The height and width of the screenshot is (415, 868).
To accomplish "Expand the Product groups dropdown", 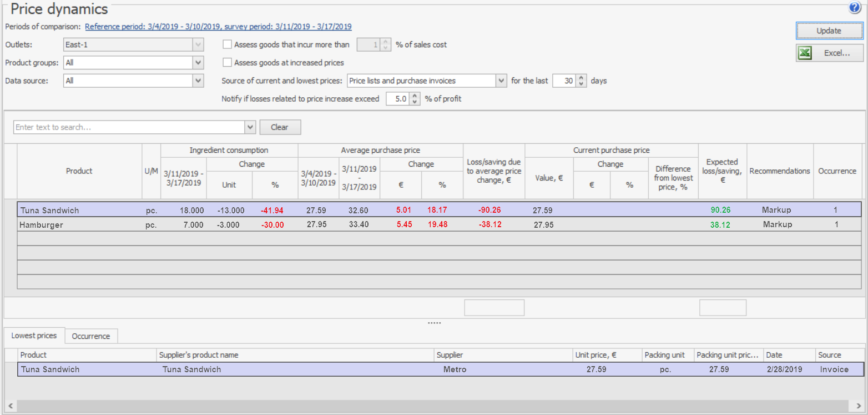I will [x=198, y=63].
